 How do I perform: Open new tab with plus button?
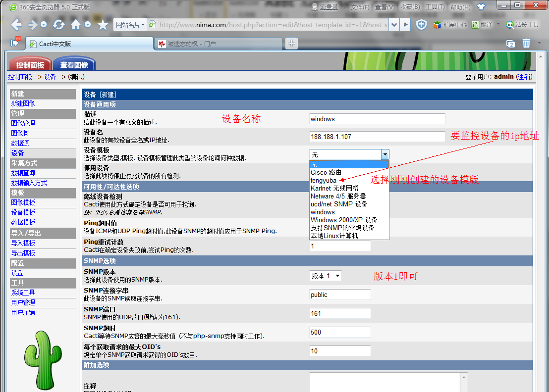[291, 44]
